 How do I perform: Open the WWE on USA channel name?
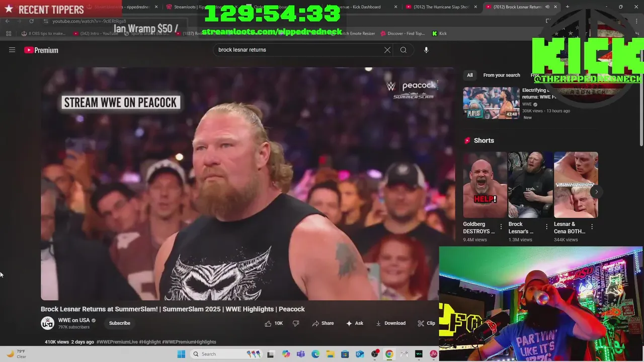pyautogui.click(x=74, y=320)
